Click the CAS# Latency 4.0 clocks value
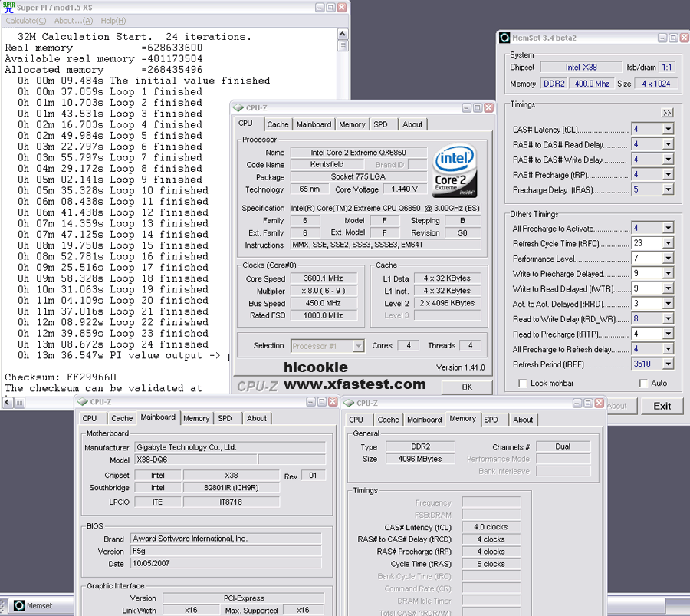The width and height of the screenshot is (690, 616). (x=491, y=527)
